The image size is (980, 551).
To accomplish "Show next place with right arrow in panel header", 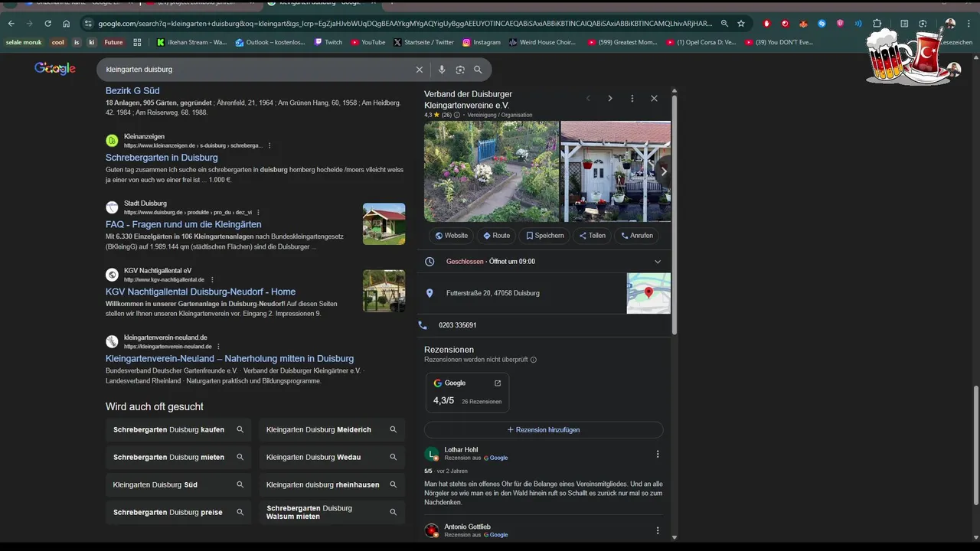I will click(x=610, y=99).
